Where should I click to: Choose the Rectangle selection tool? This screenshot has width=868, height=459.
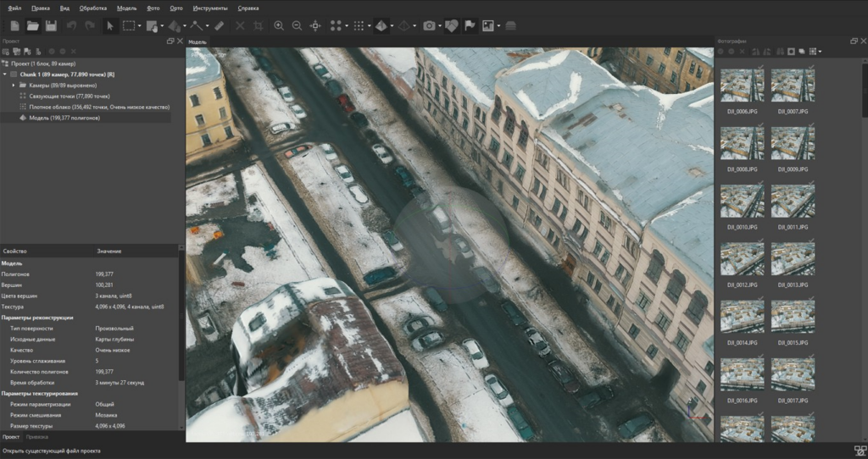click(x=129, y=25)
